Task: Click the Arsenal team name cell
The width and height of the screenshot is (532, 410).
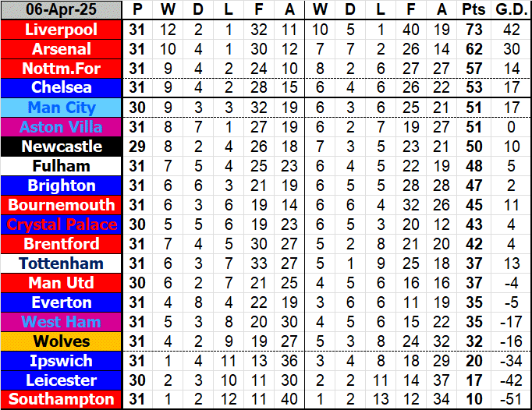Action: [x=62, y=49]
